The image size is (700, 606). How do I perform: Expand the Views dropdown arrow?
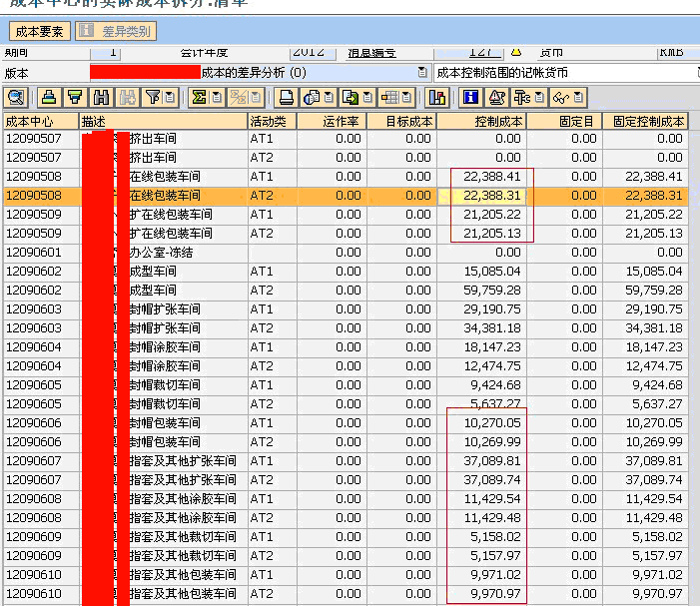(x=329, y=97)
